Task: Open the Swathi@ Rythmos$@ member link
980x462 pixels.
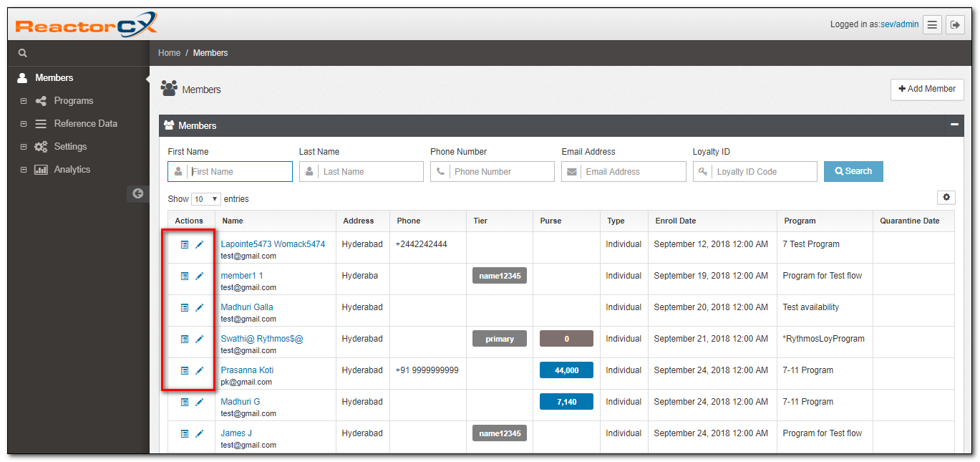Action: tap(261, 339)
